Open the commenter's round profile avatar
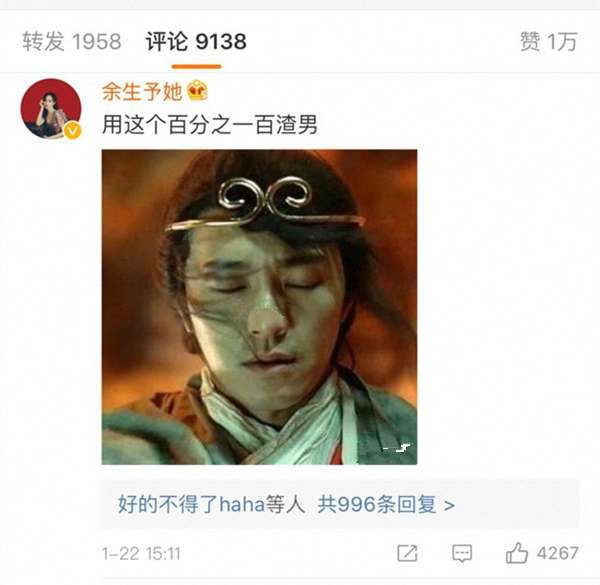 coord(51,109)
